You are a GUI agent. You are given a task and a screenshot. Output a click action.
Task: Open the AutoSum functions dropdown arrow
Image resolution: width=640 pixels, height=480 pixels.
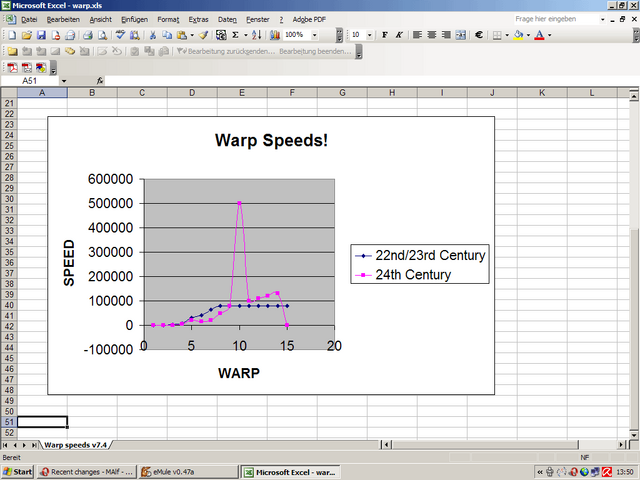point(246,35)
